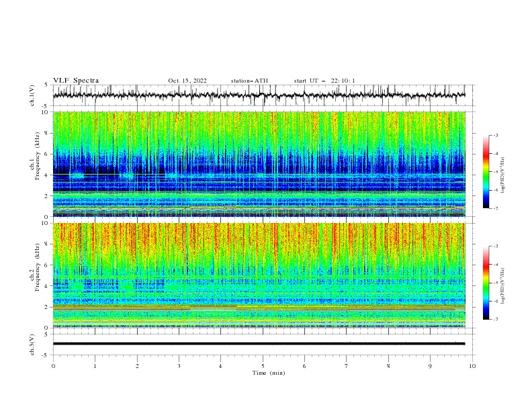Click the "8" tick on the time axis
Screen dimensions: 532x411
(388, 366)
